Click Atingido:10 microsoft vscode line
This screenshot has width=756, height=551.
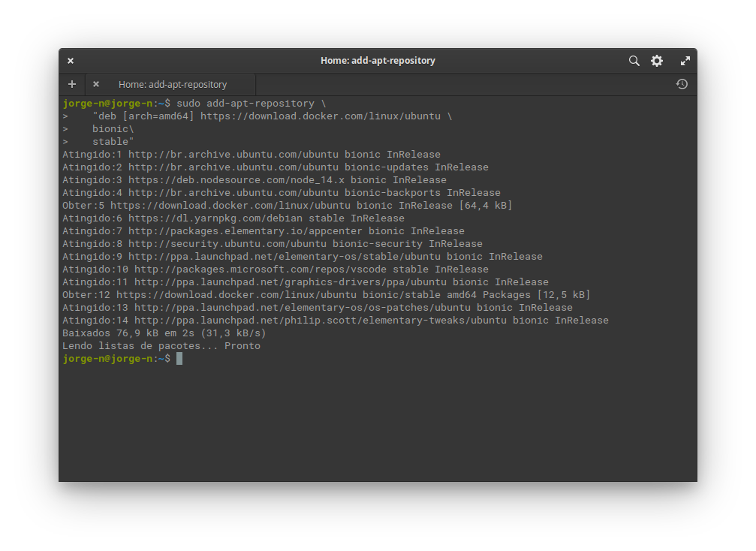click(x=276, y=269)
